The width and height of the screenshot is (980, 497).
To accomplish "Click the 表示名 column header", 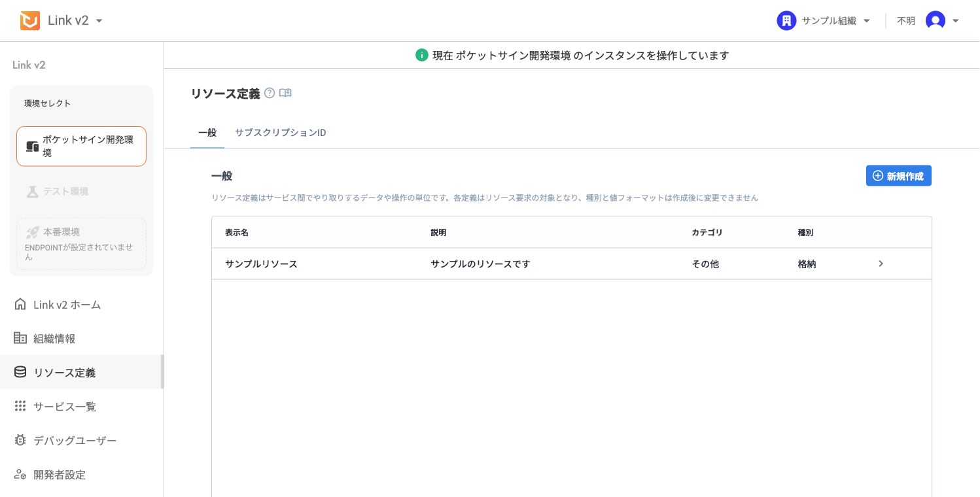I will 237,233.
